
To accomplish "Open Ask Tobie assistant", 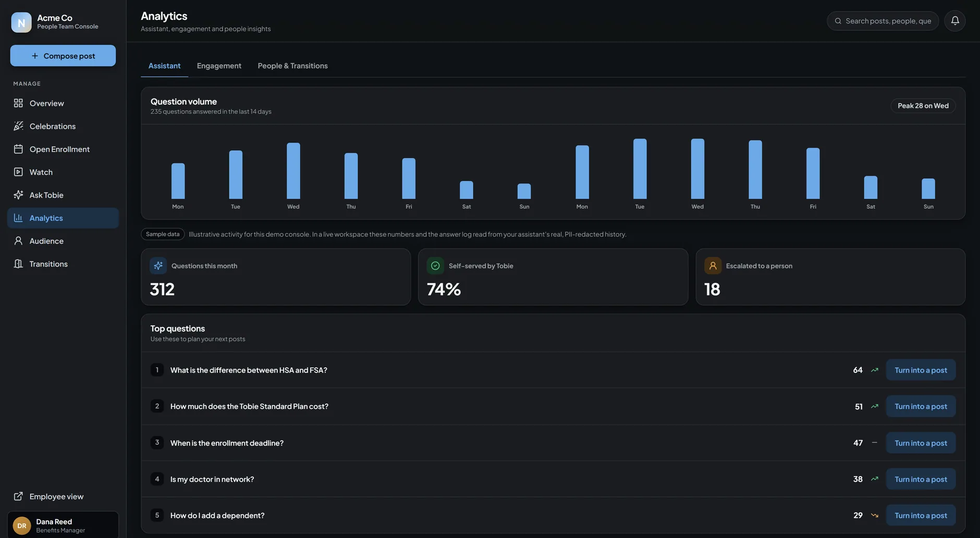I will 63,195.
